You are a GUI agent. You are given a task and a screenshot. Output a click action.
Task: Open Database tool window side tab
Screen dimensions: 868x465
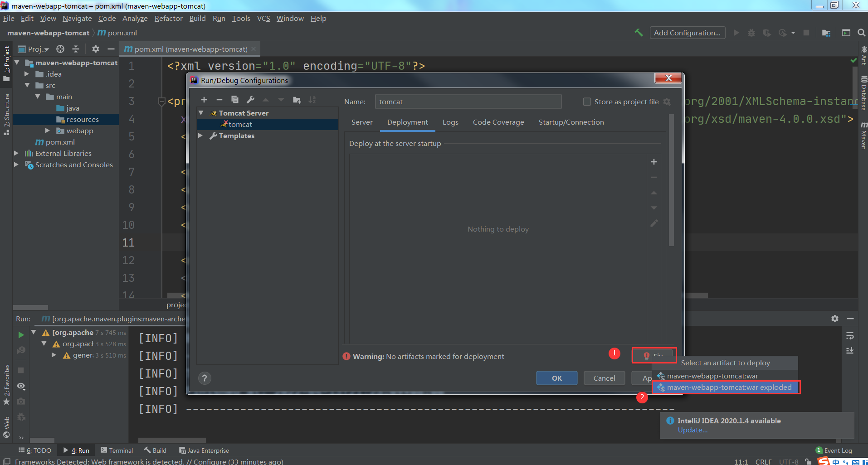tap(863, 93)
